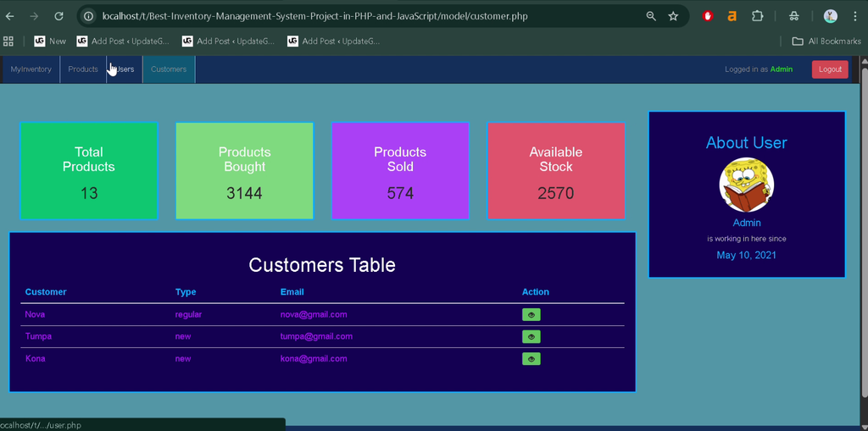Click the Total Products card

[89, 170]
